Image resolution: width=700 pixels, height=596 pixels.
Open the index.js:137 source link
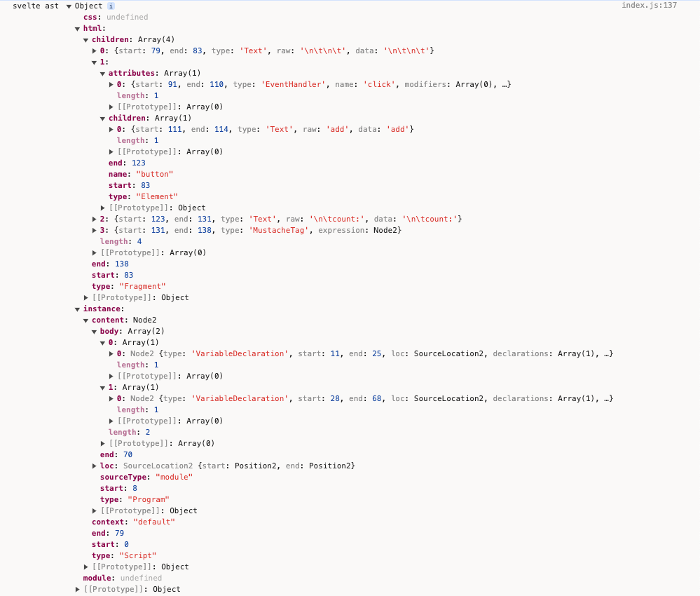pos(649,6)
